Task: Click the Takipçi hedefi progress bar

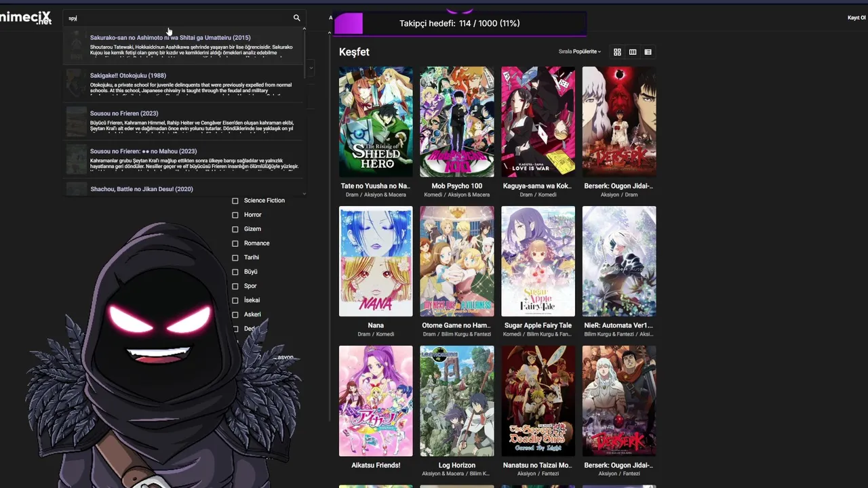Action: tap(460, 23)
